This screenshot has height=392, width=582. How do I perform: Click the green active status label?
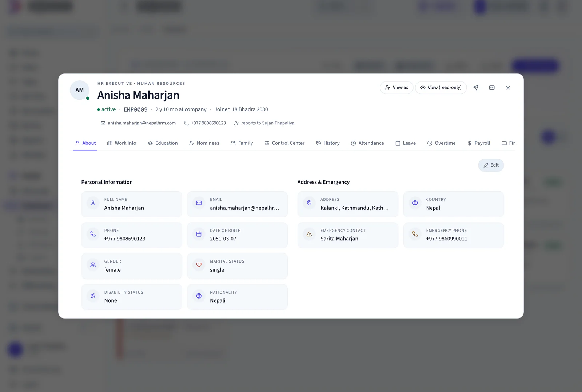(x=107, y=109)
